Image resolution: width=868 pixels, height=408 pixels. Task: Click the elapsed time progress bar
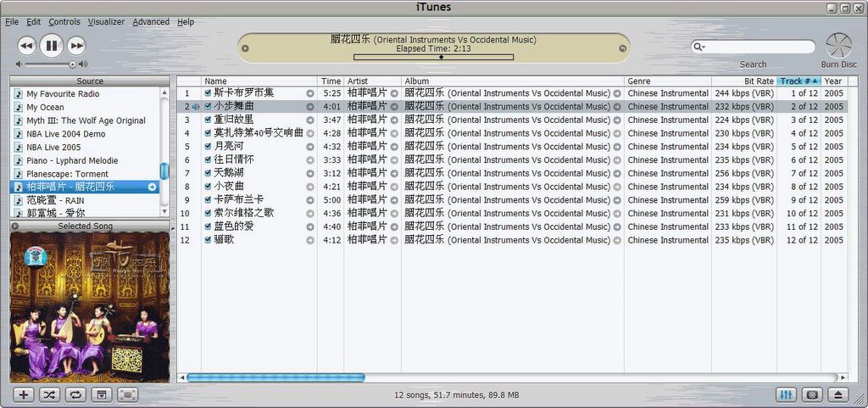[x=433, y=57]
